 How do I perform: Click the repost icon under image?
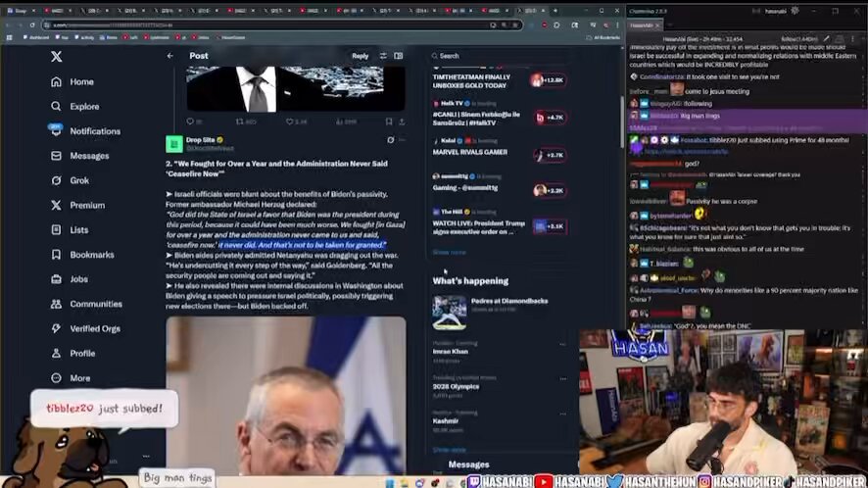[240, 122]
